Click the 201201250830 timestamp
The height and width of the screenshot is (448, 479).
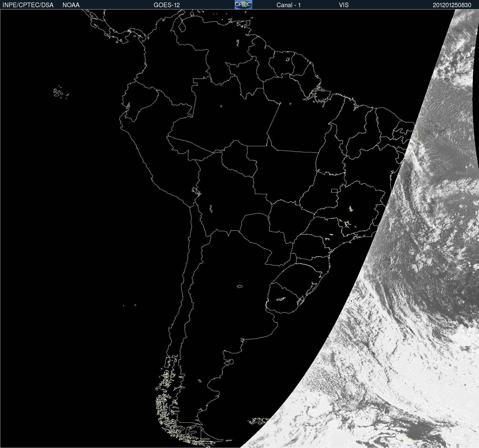click(452, 5)
